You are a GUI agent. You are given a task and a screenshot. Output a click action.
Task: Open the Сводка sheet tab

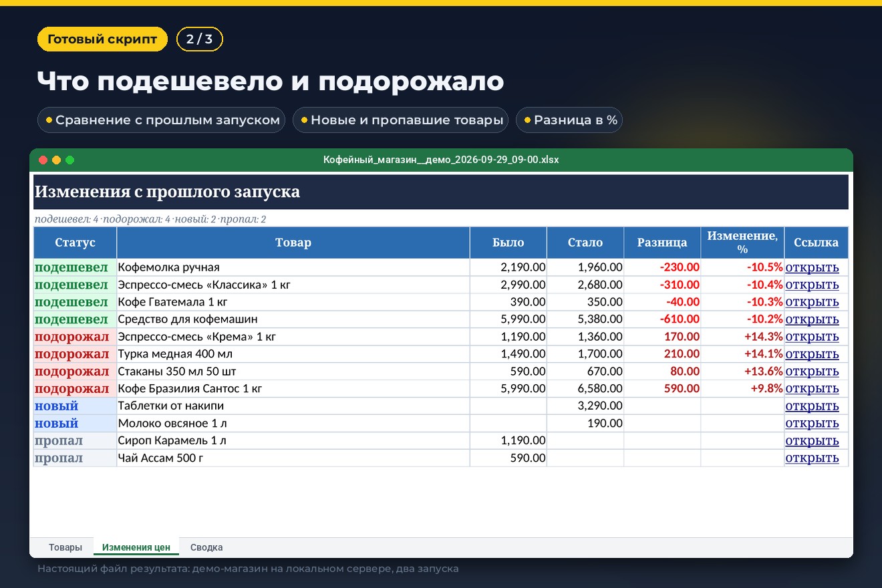[206, 547]
